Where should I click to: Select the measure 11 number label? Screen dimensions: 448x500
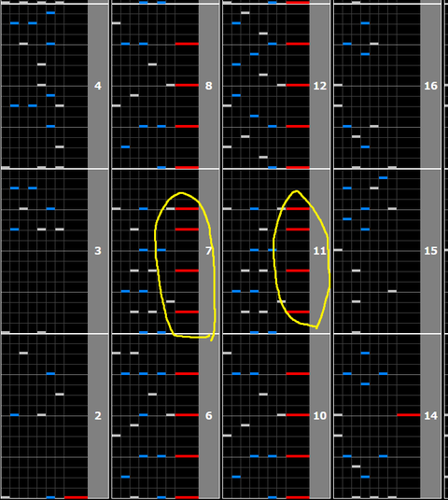click(320, 251)
